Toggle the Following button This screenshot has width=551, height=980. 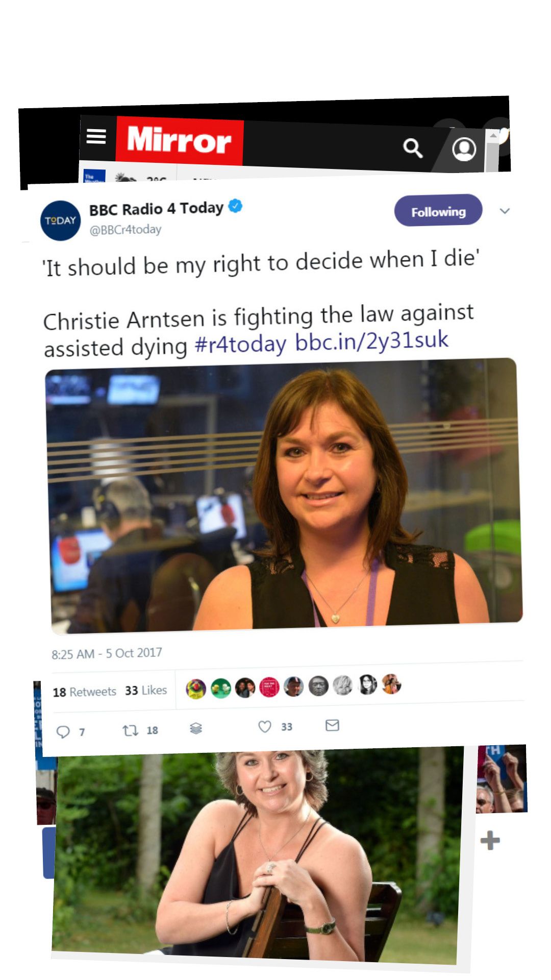tap(438, 211)
